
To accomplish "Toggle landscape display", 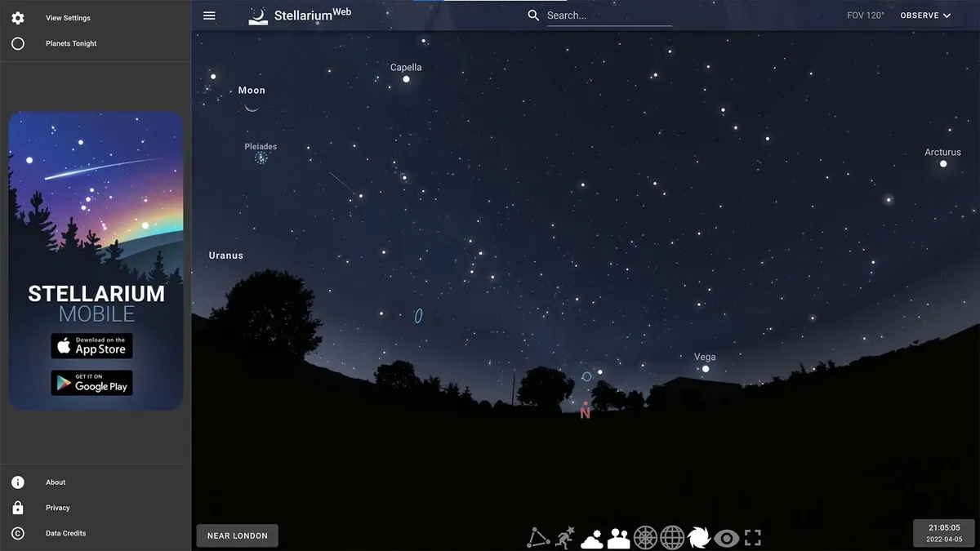I will (x=618, y=538).
